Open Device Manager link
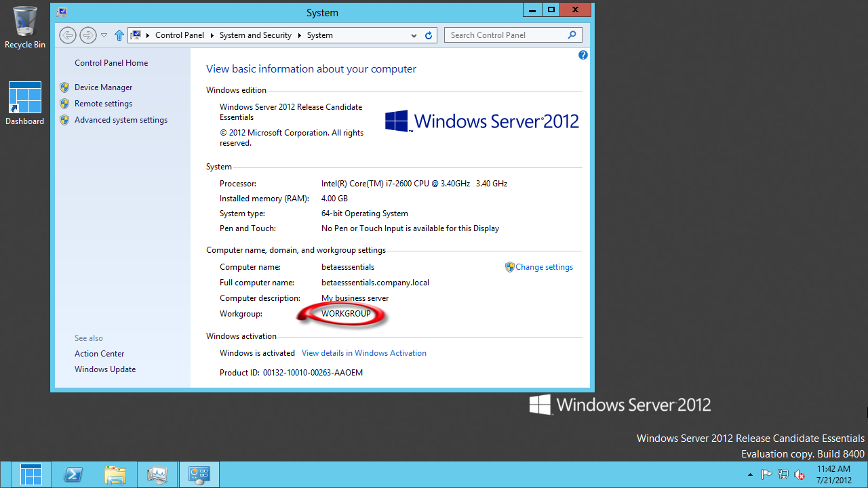Viewport: 868px width, 488px height. click(103, 87)
